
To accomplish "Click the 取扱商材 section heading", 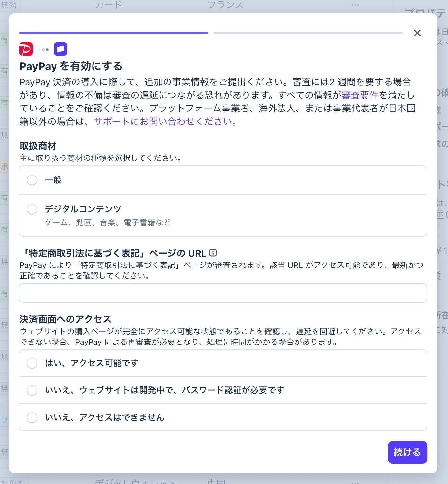I will (38, 146).
